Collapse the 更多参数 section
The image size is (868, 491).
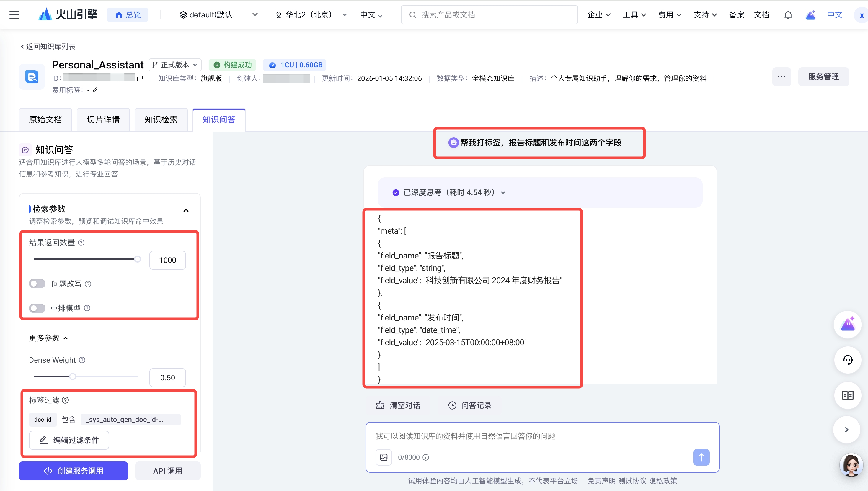pyautogui.click(x=66, y=338)
